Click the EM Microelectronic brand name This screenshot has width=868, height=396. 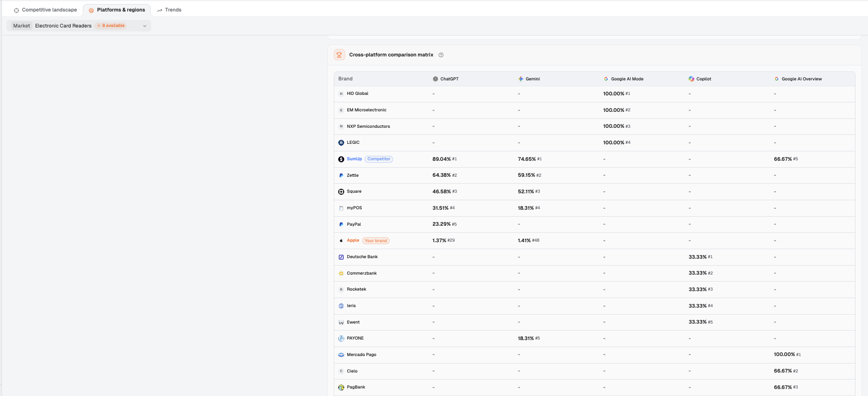point(367,110)
